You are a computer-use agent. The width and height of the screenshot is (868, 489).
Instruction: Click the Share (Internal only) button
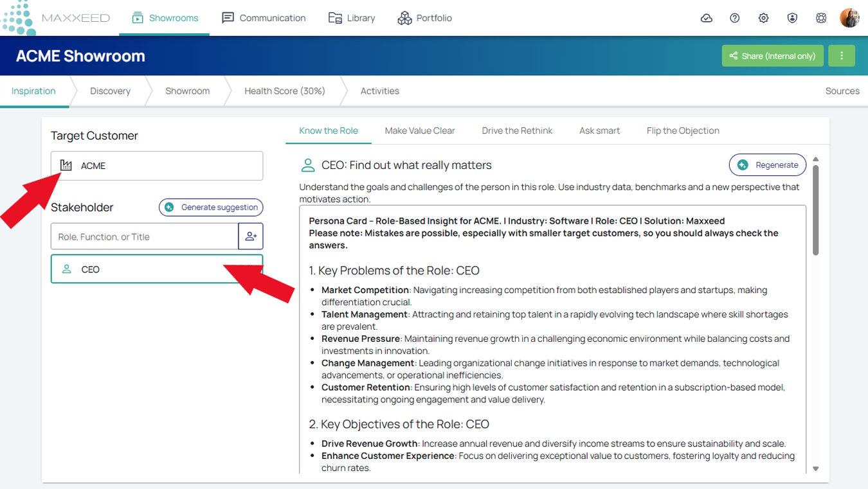click(x=773, y=56)
